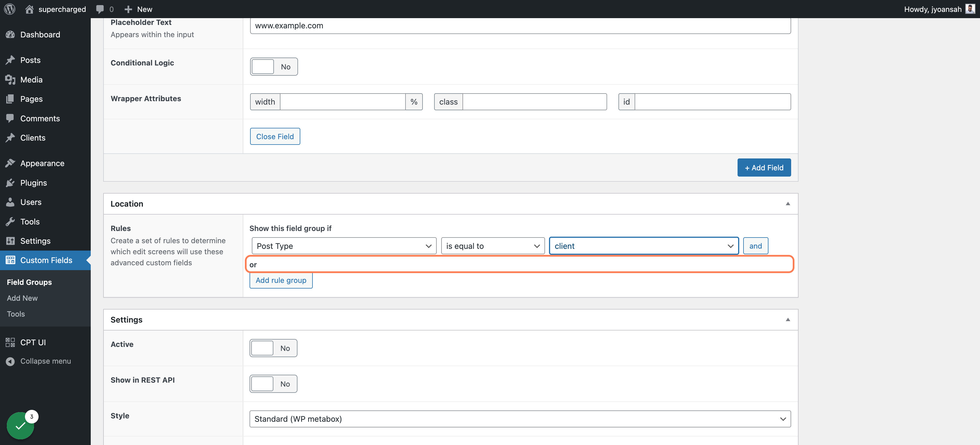Click the Close Field button
This screenshot has height=445, width=980.
(x=275, y=136)
